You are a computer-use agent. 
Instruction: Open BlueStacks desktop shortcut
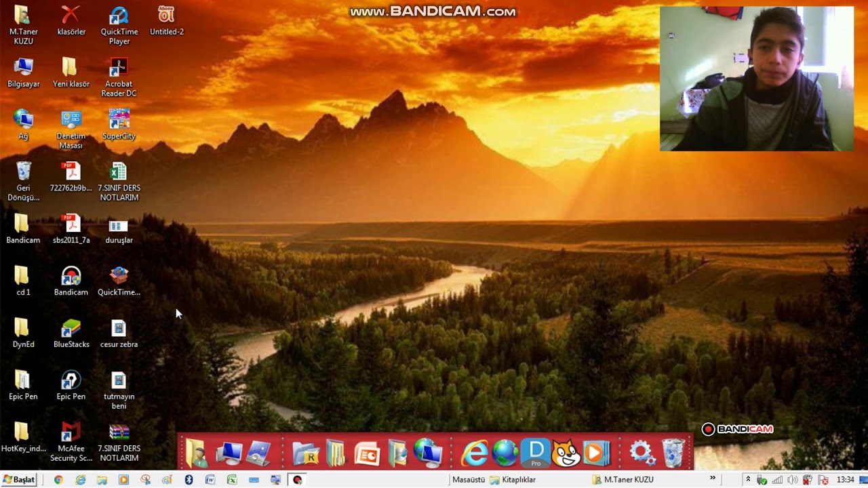click(71, 333)
